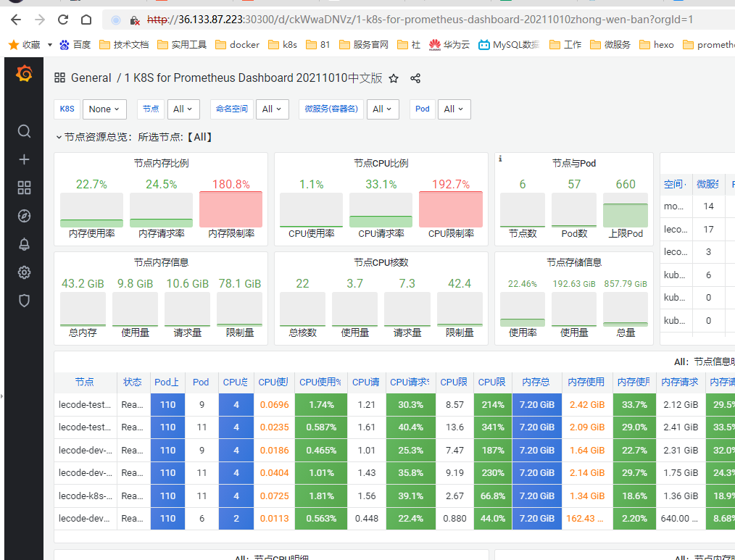The width and height of the screenshot is (735, 560).
Task: Open the 节点内存信息 panel title menu
Action: (161, 262)
